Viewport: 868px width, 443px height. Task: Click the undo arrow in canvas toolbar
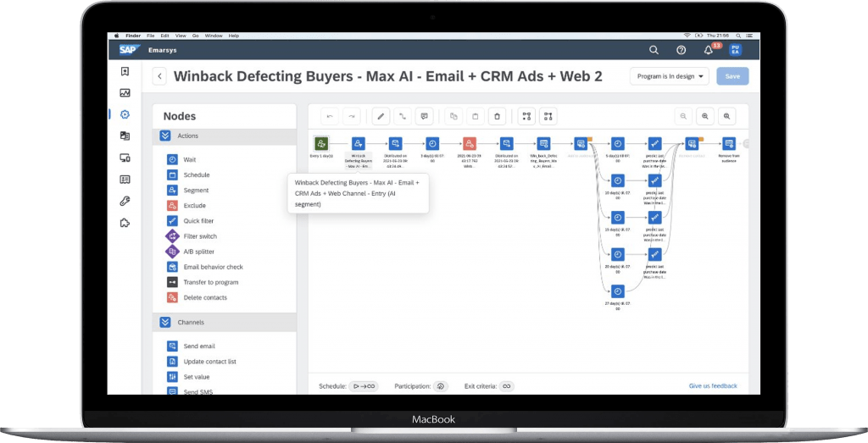tap(330, 116)
